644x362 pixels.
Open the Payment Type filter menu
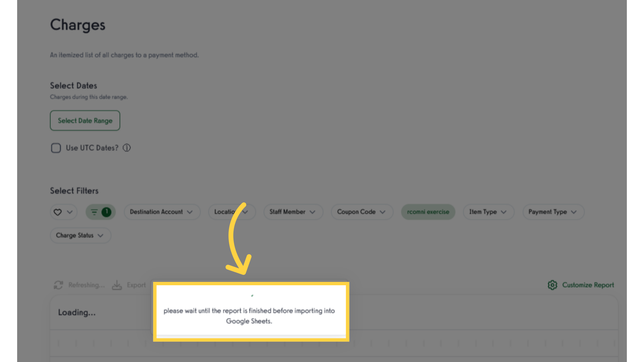(x=552, y=212)
